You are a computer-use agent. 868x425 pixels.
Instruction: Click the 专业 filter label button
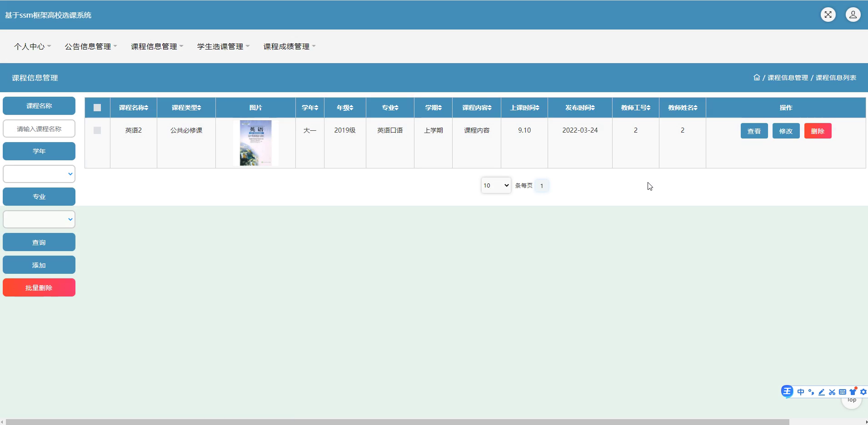click(39, 197)
